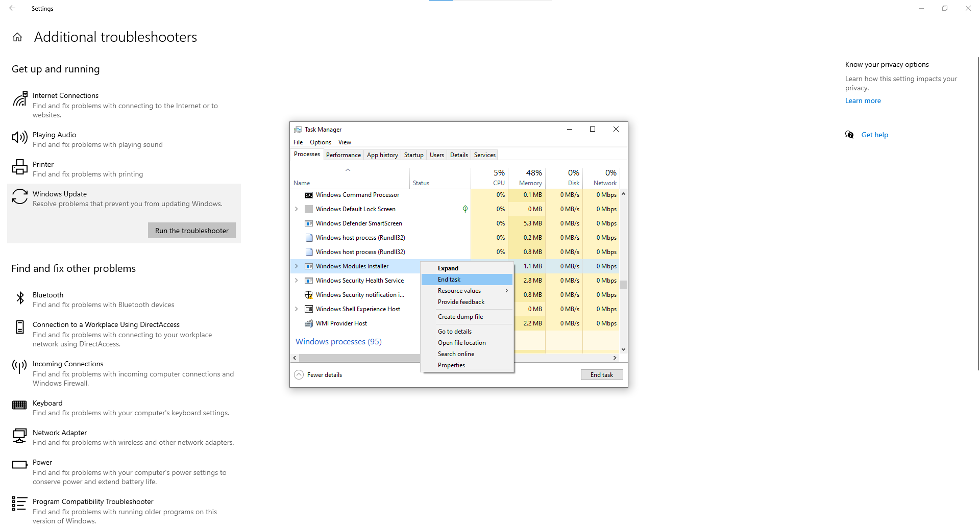The width and height of the screenshot is (980, 530).
Task: Select the Network Adapter monitor icon
Action: tap(20, 436)
